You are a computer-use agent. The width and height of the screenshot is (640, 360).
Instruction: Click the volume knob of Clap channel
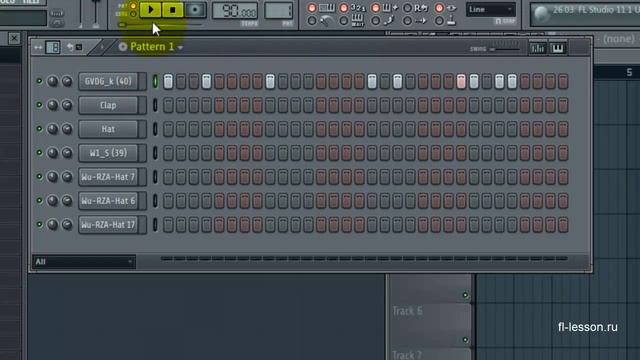point(67,105)
